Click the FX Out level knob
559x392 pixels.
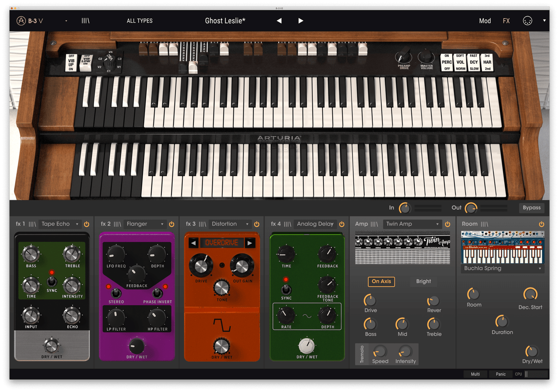pyautogui.click(x=471, y=208)
